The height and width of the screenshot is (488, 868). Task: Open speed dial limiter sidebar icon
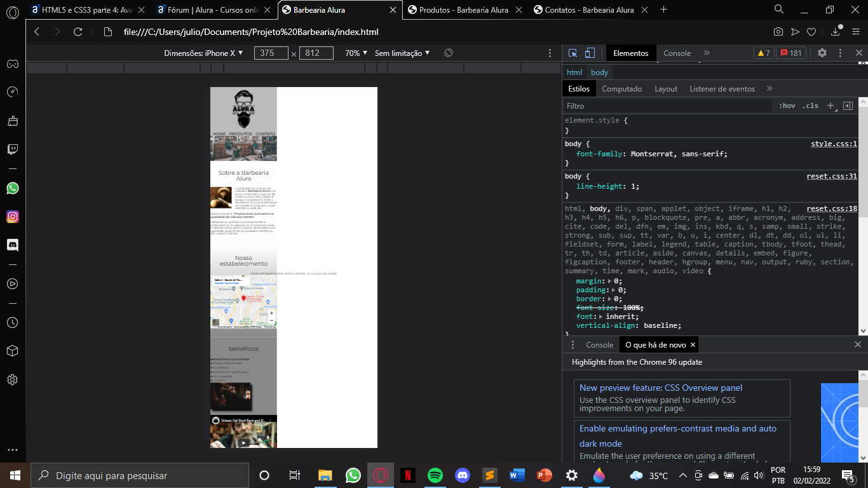click(x=12, y=92)
